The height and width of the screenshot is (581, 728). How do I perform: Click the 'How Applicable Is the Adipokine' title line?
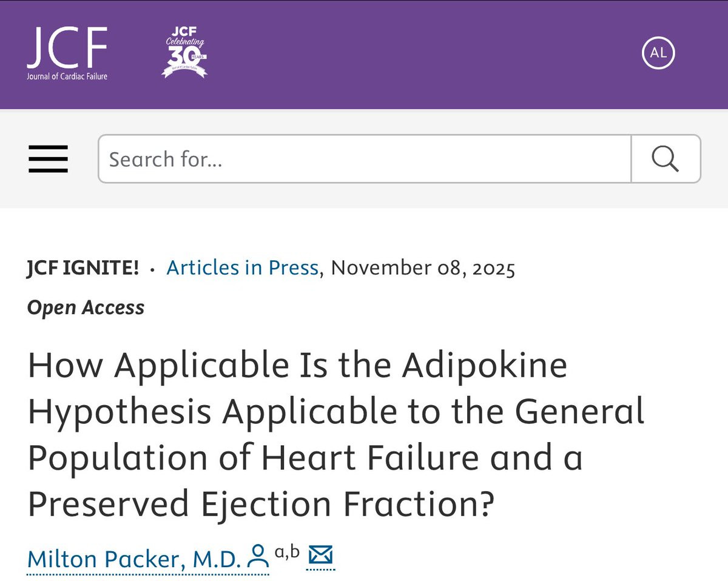297,365
